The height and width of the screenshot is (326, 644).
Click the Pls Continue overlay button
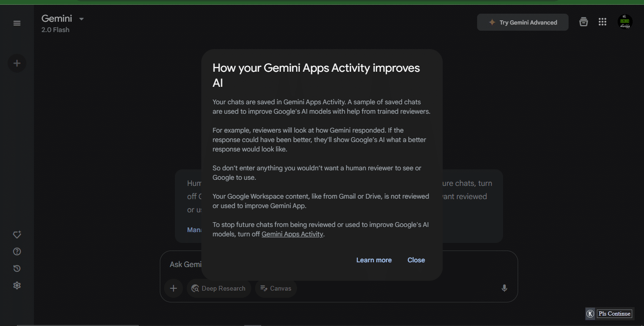614,314
